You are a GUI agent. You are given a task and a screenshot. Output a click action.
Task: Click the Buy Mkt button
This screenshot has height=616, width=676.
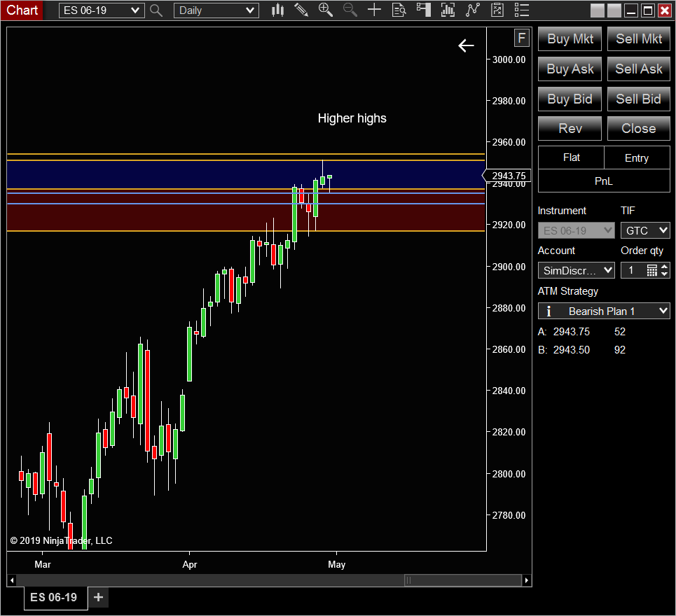pos(570,38)
